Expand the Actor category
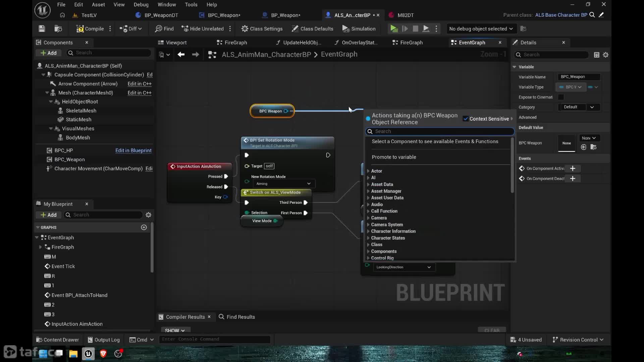 tap(368, 171)
